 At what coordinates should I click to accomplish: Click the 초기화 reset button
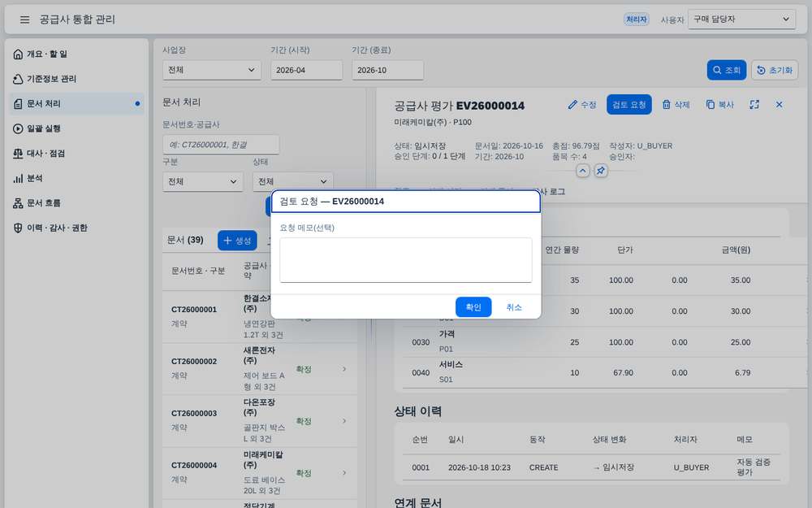(775, 70)
